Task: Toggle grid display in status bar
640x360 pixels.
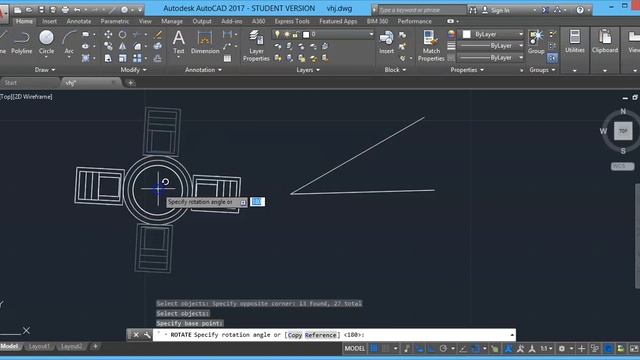Action: tap(374, 349)
